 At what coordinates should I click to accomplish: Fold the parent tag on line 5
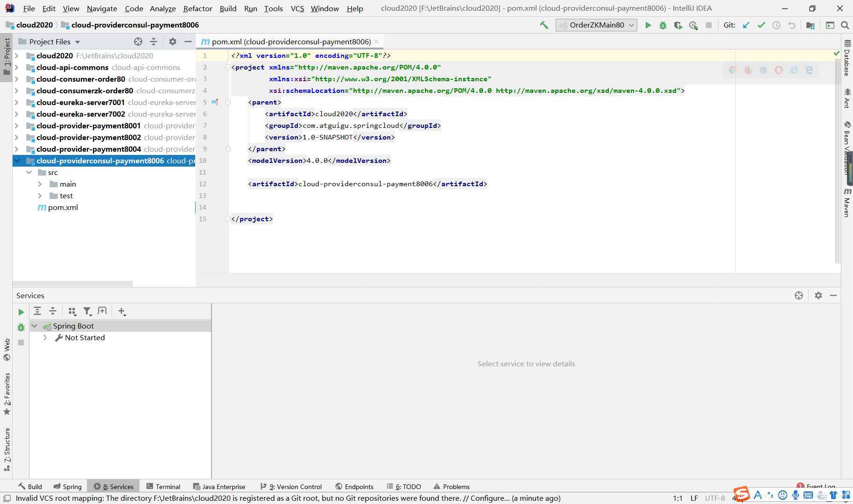228,102
